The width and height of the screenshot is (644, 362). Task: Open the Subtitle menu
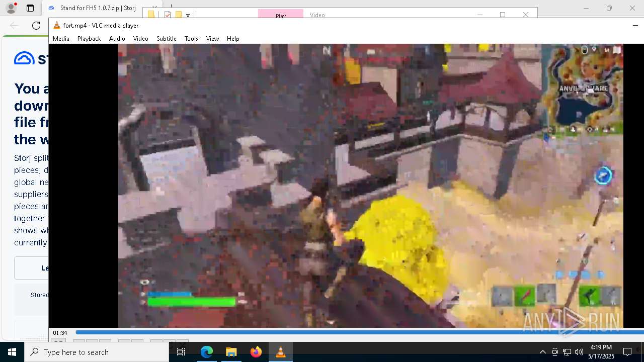pos(166,39)
